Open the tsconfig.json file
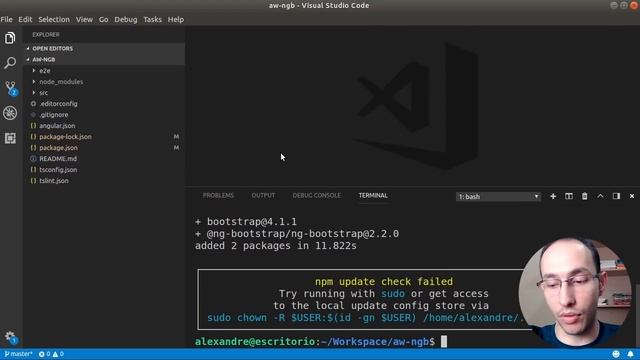 (104, 170)
